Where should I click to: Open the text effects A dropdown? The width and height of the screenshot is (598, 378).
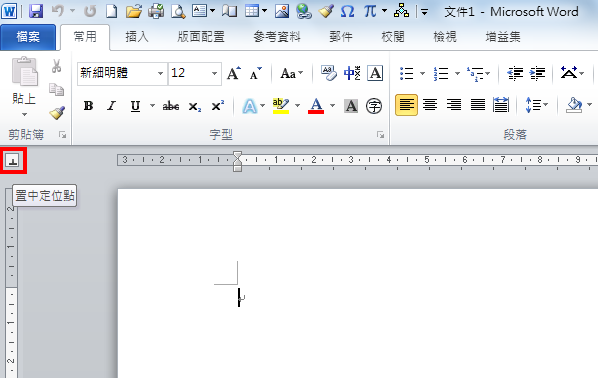[262, 106]
